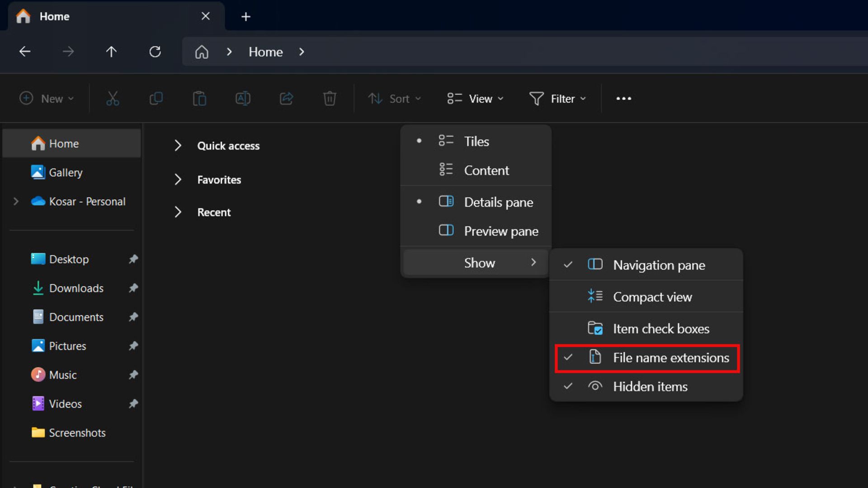Image resolution: width=868 pixels, height=488 pixels.
Task: Expand the Favorites section
Action: click(177, 179)
